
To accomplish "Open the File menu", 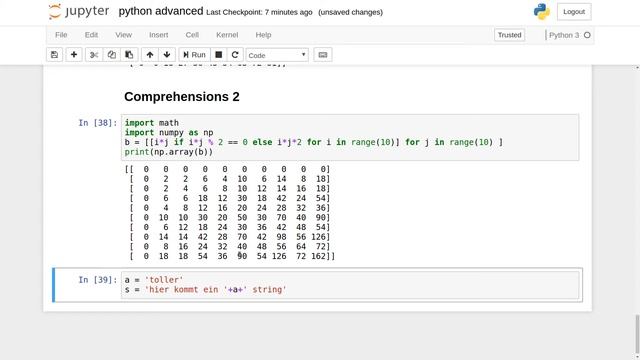I will click(61, 35).
